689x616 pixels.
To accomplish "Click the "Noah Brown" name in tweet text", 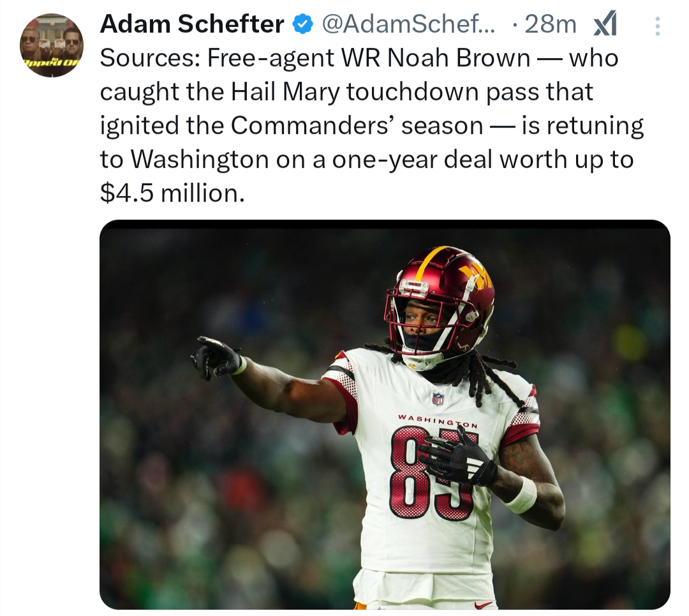I will coord(459,58).
